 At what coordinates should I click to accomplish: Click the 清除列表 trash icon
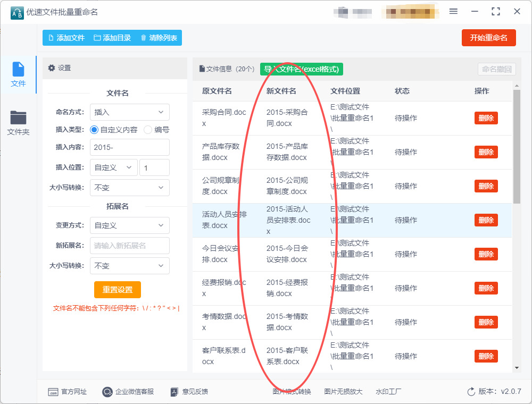click(x=143, y=38)
